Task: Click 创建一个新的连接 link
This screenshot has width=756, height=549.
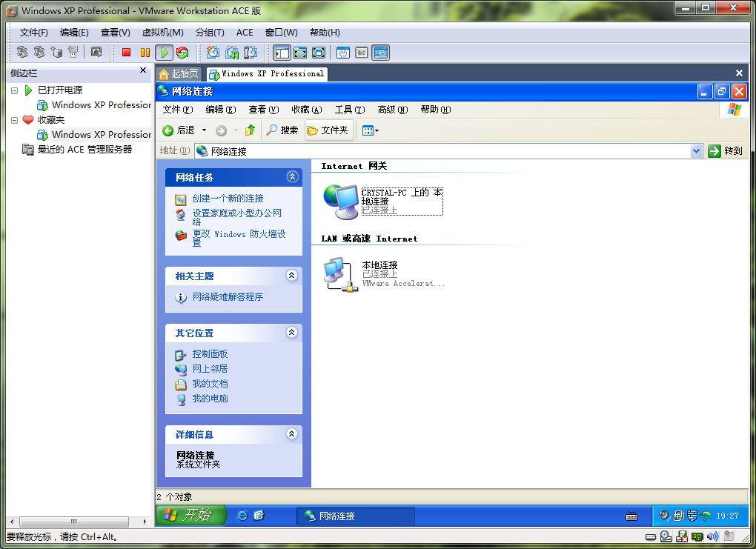Action: [228, 198]
